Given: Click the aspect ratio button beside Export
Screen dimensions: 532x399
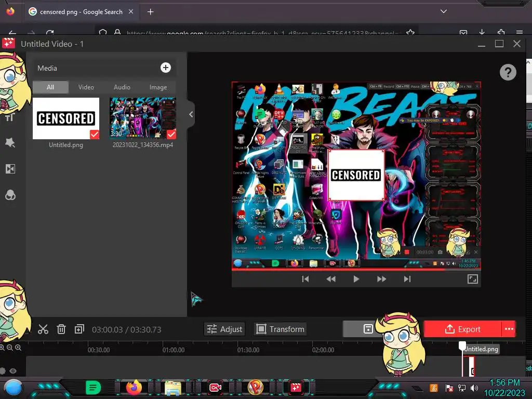Looking at the screenshot, I should [x=368, y=329].
